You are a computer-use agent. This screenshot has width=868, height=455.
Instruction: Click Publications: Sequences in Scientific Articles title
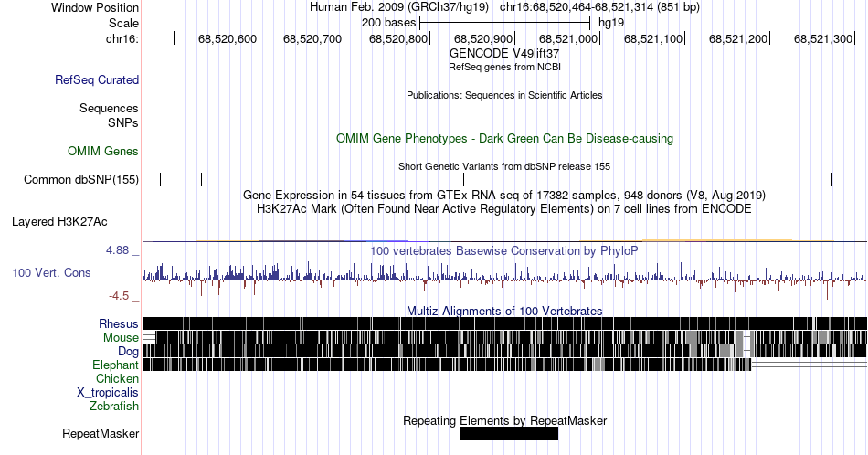[x=504, y=95]
